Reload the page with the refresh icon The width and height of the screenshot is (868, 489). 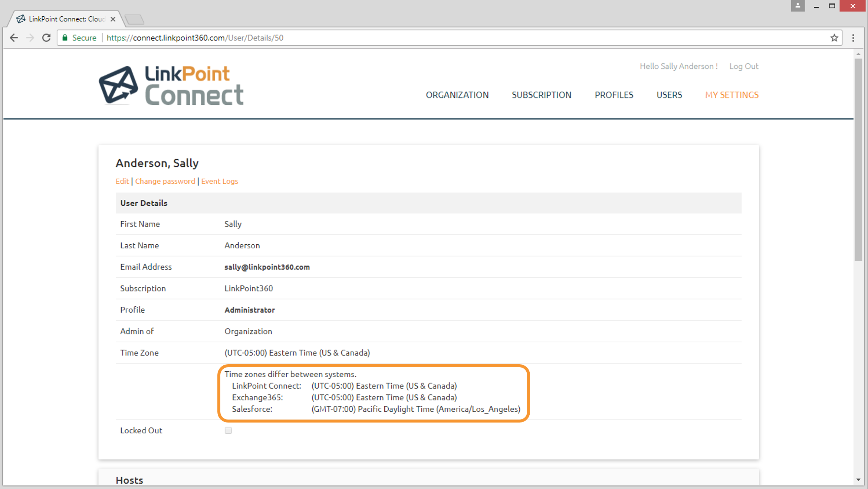coord(46,38)
